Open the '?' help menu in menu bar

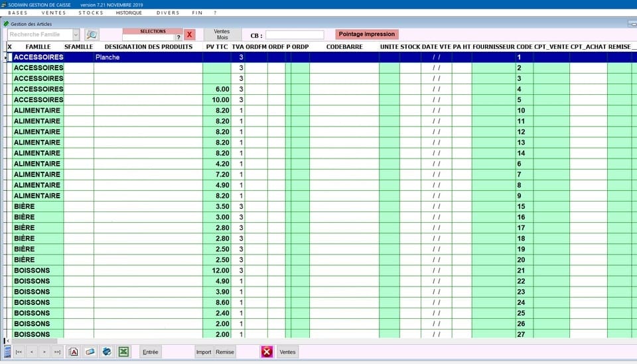[215, 13]
